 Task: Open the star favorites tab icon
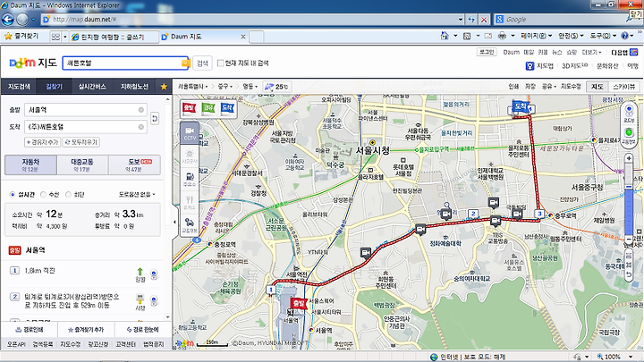pos(164,87)
